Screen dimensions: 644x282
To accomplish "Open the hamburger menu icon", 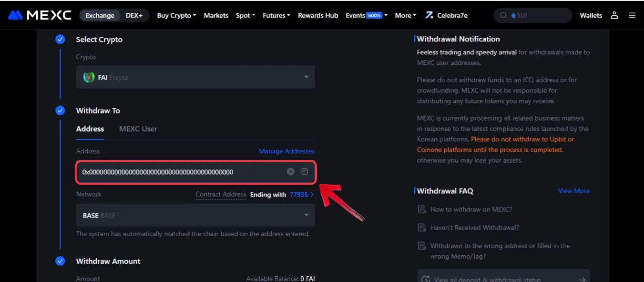I will tap(632, 15).
